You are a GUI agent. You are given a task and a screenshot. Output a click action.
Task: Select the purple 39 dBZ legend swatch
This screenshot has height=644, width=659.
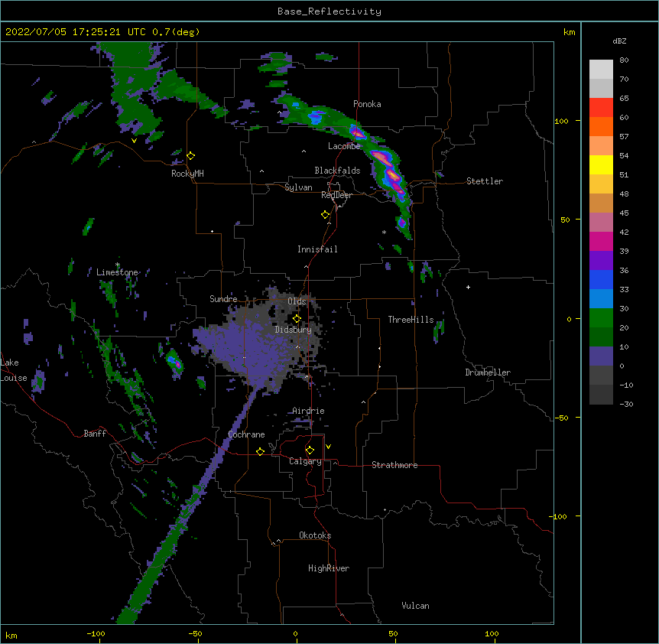601,260
